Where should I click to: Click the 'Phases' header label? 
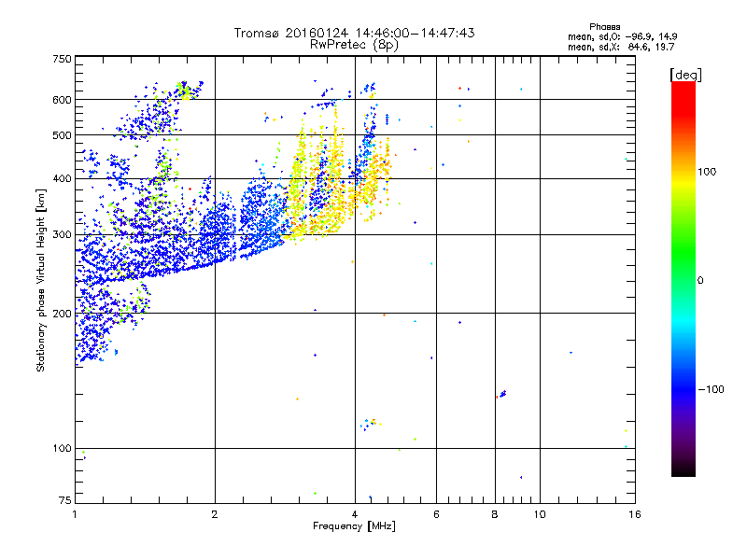604,27
